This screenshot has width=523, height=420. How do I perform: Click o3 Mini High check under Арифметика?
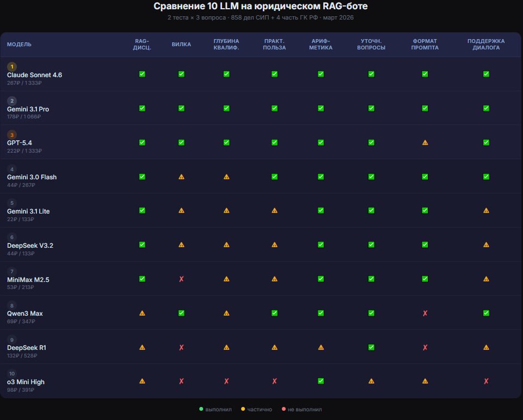pyautogui.click(x=321, y=381)
